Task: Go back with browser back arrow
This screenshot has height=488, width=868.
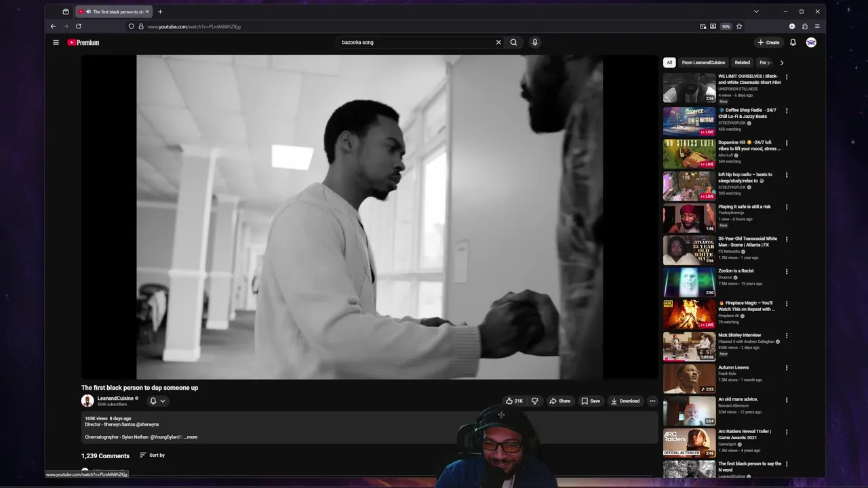Action: point(53,26)
